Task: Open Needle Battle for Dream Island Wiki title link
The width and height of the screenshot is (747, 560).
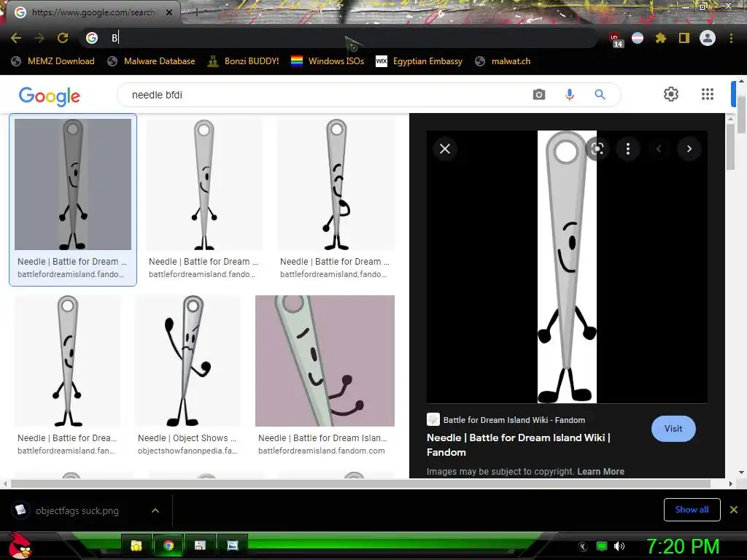Action: point(519,445)
